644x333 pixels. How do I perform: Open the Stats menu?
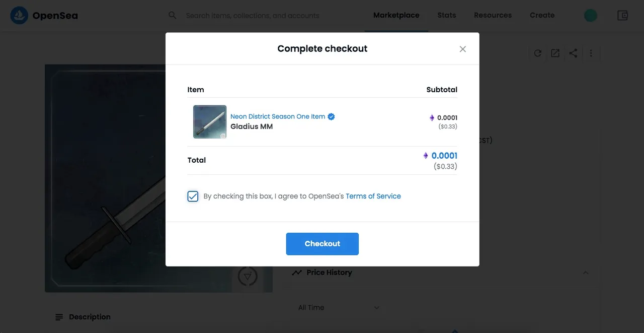pyautogui.click(x=447, y=15)
